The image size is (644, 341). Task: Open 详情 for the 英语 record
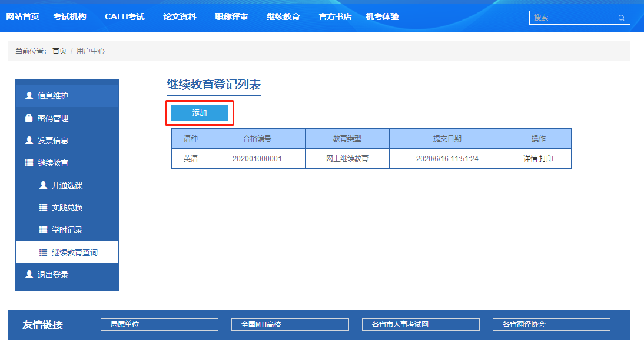coord(530,159)
